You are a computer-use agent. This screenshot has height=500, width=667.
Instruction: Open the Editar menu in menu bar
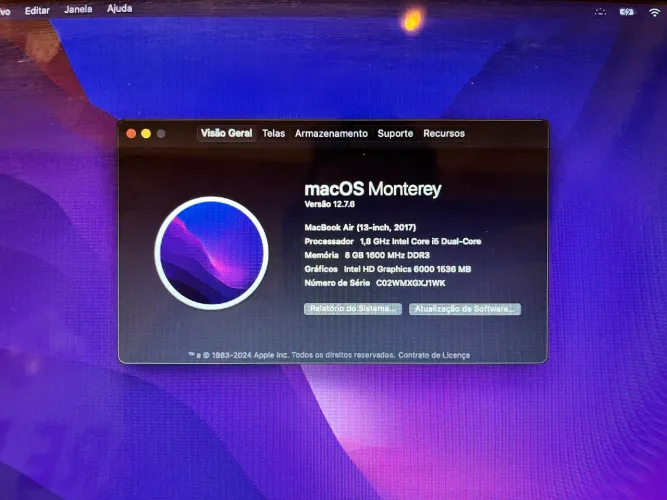[37, 10]
